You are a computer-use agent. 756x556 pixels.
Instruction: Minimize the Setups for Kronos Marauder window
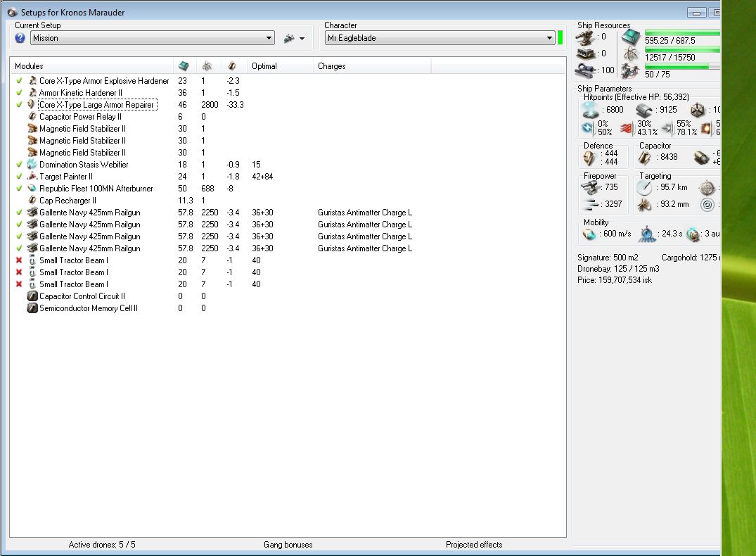(697, 13)
